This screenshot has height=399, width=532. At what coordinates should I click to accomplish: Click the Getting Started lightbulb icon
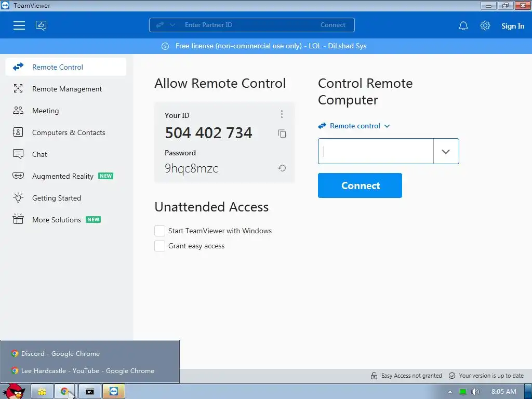click(x=18, y=197)
